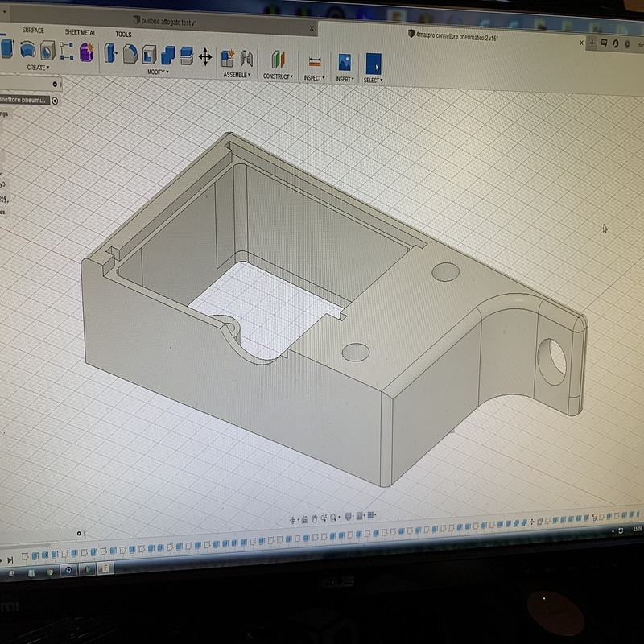Open the Insert dropdown menu
Screen dimensions: 644x644
coord(345,79)
